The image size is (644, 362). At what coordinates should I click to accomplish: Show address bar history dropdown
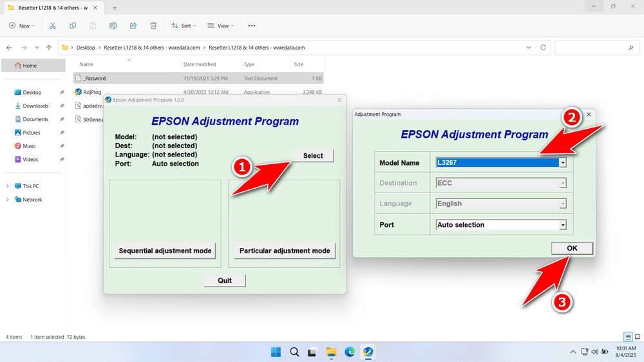(529, 48)
